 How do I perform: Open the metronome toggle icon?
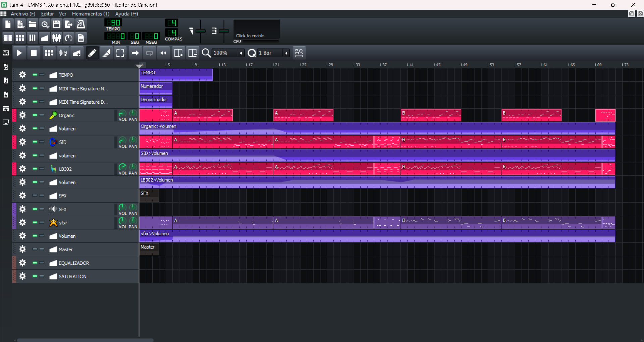[x=81, y=24]
